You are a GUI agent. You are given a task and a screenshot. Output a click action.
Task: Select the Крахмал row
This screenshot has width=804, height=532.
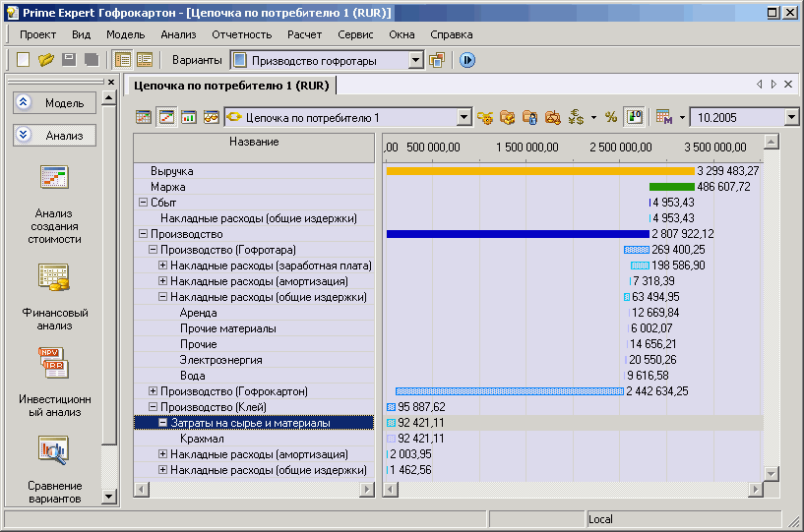coord(254,439)
